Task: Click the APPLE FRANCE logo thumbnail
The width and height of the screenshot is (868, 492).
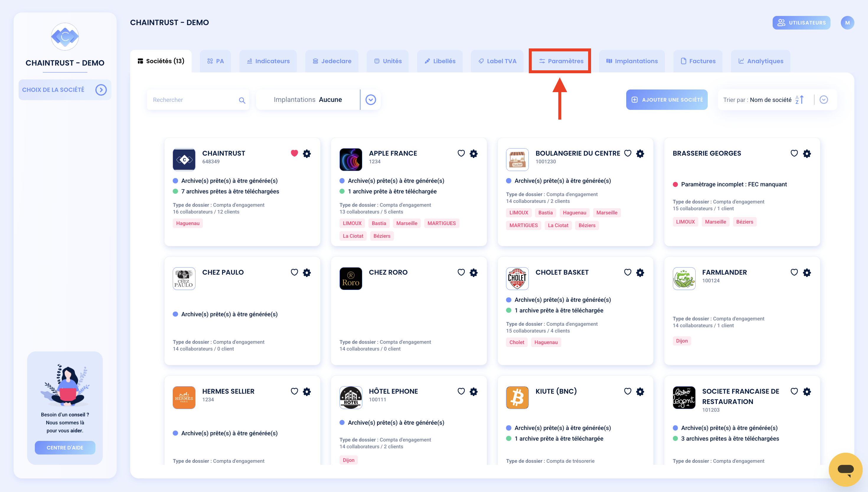Action: click(x=350, y=159)
